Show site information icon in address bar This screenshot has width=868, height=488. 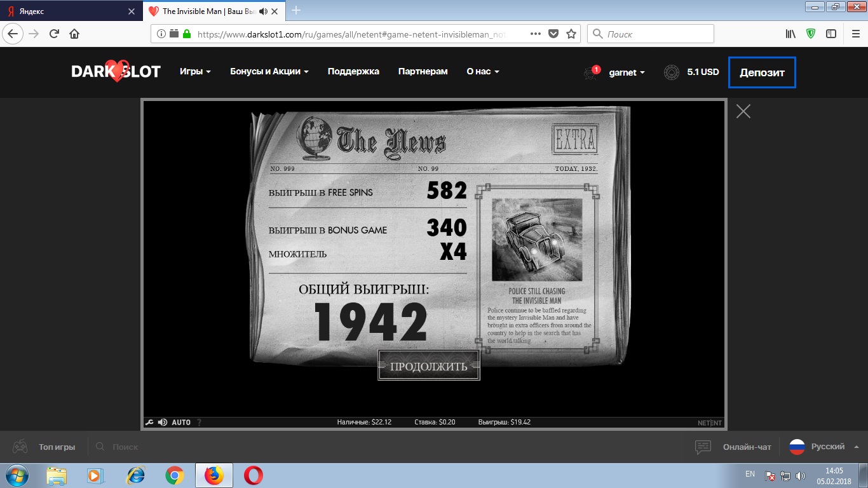[161, 34]
